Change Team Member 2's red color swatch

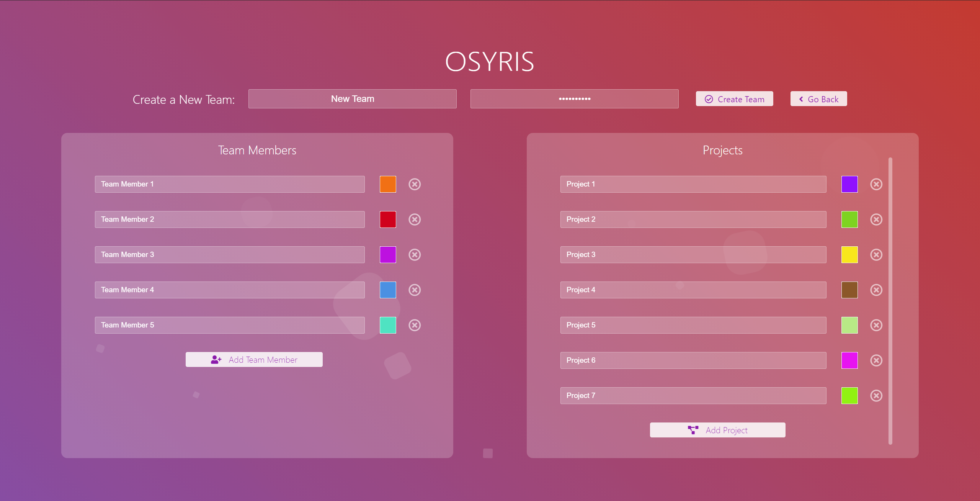(388, 219)
